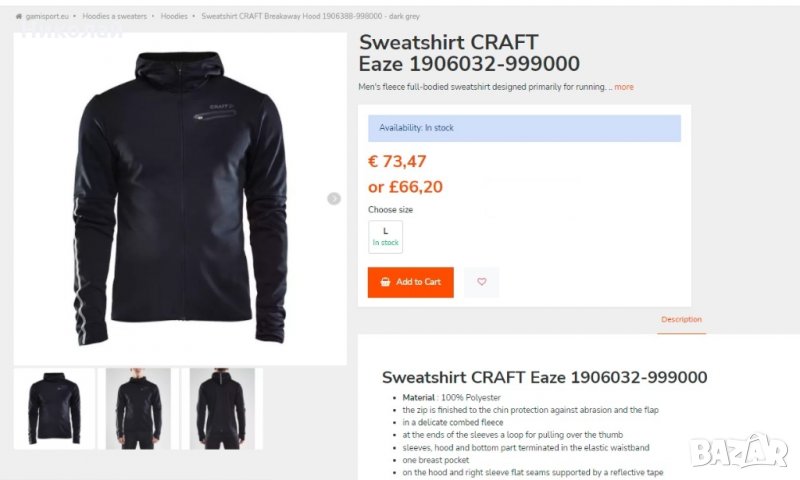The width and height of the screenshot is (800, 480).
Task: Open Hoodies a sweaters breadcrumb
Action: [x=114, y=16]
